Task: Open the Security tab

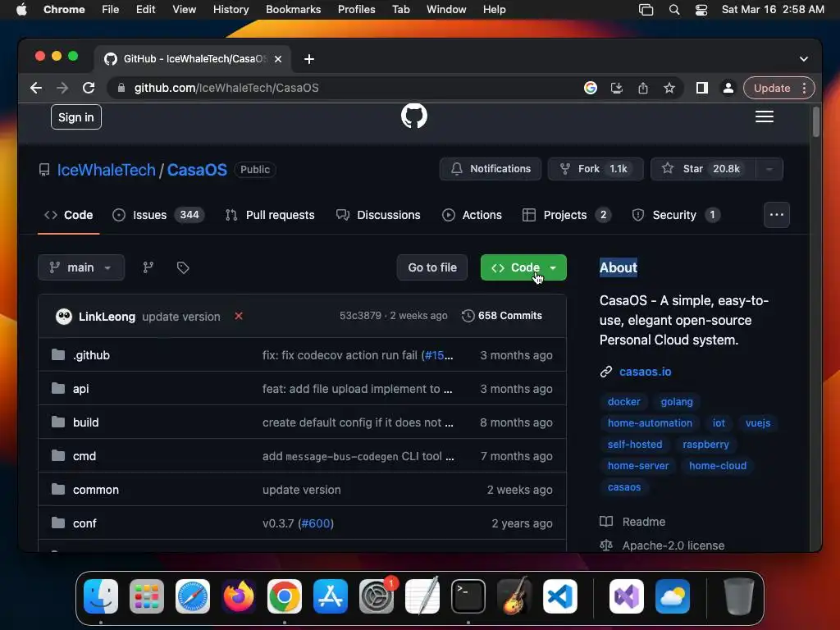Action: tap(676, 215)
